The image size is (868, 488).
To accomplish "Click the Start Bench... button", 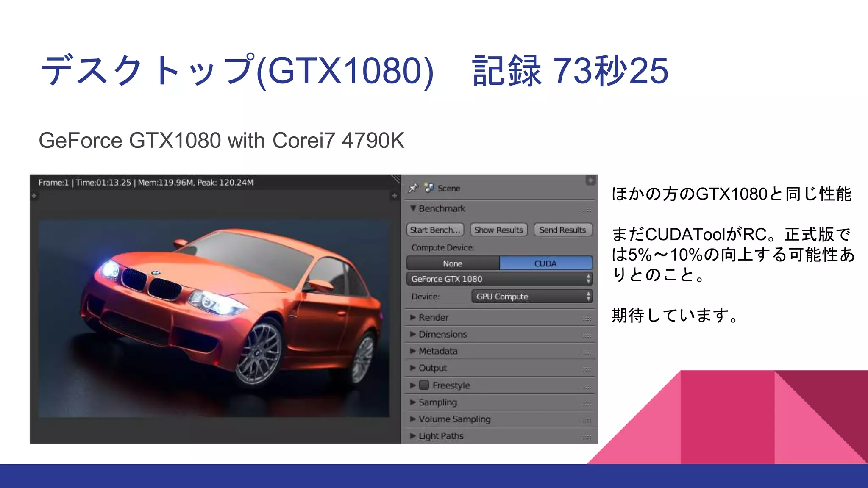I will (x=435, y=230).
